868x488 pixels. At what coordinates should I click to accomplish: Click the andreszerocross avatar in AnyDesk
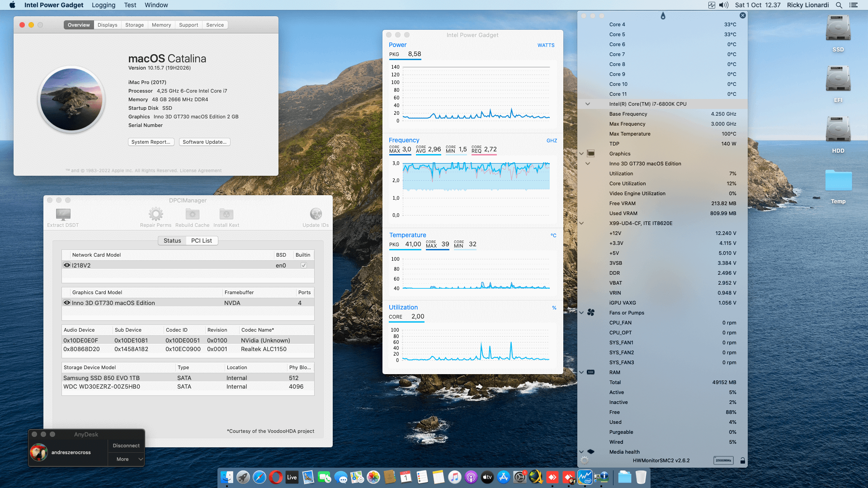pyautogui.click(x=39, y=452)
